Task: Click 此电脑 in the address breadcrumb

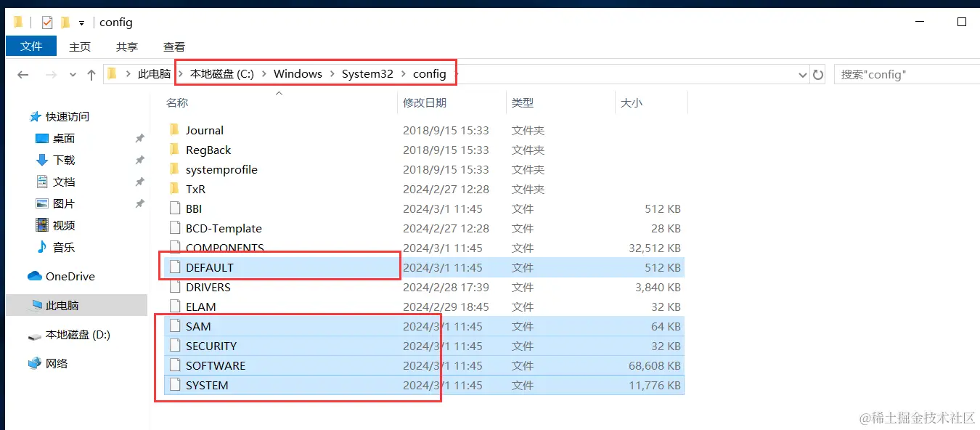Action: coord(154,74)
